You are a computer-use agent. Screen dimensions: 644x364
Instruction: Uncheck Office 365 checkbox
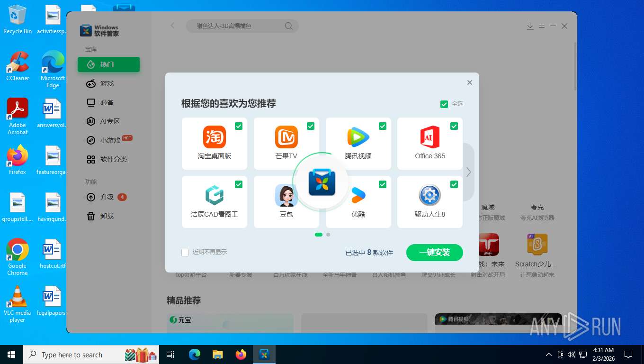(x=454, y=126)
